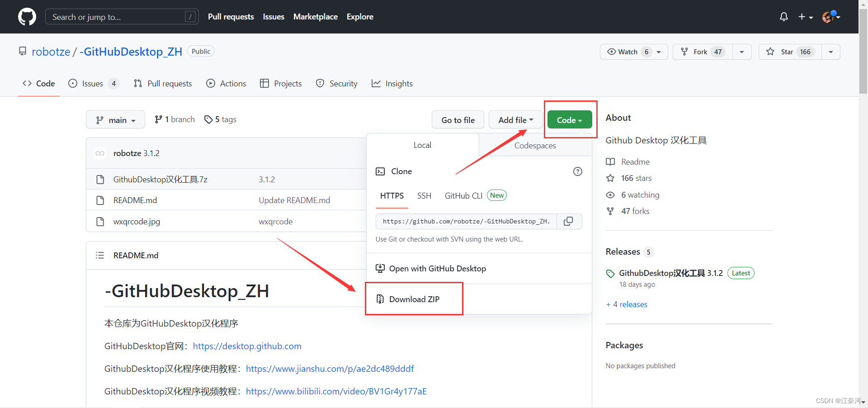Click Download ZIP
The image size is (868, 408).
click(414, 299)
